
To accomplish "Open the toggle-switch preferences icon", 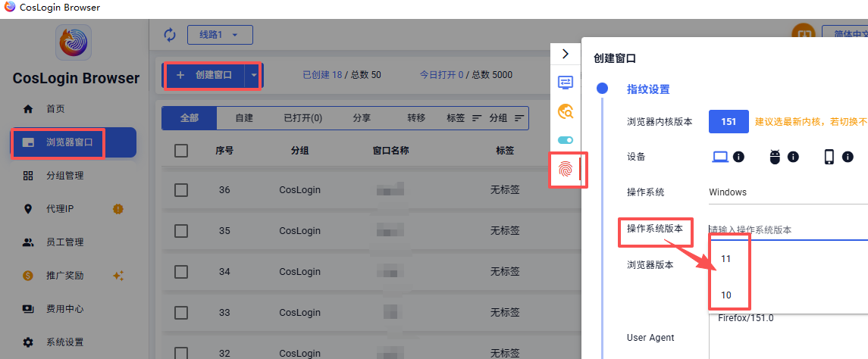I will point(566,140).
